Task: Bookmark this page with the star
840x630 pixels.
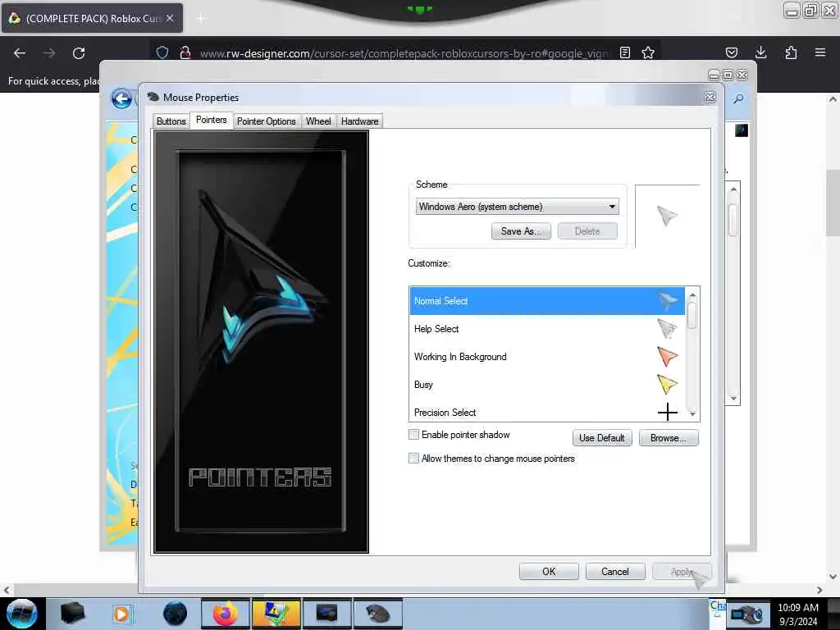Action: click(x=648, y=52)
